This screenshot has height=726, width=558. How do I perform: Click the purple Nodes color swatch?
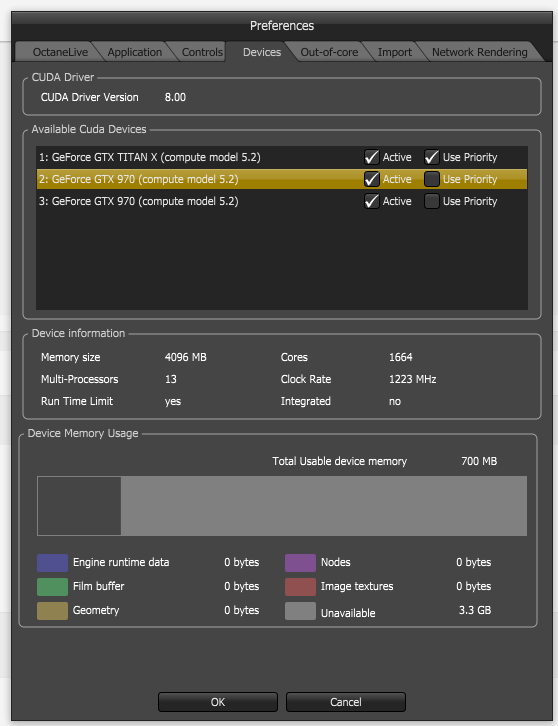(300, 563)
